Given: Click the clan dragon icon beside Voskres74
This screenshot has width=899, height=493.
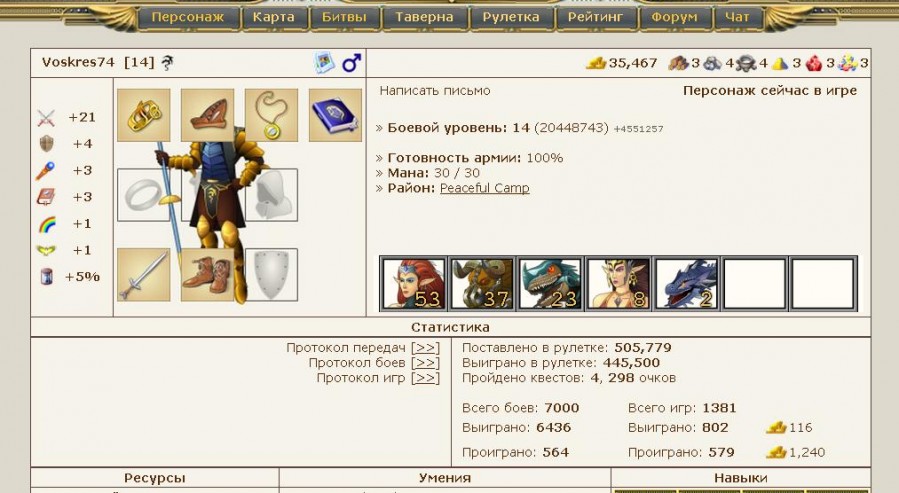Looking at the screenshot, I should 167,62.
